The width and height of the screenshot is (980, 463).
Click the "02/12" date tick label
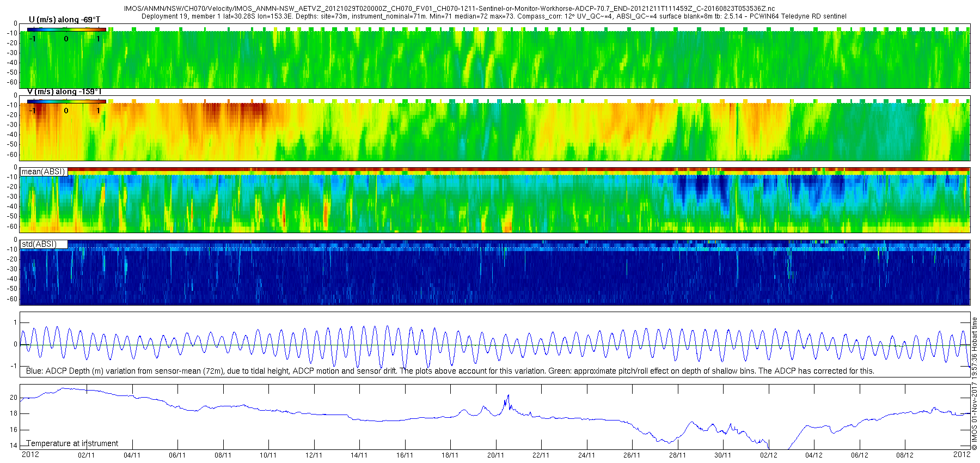pos(768,455)
